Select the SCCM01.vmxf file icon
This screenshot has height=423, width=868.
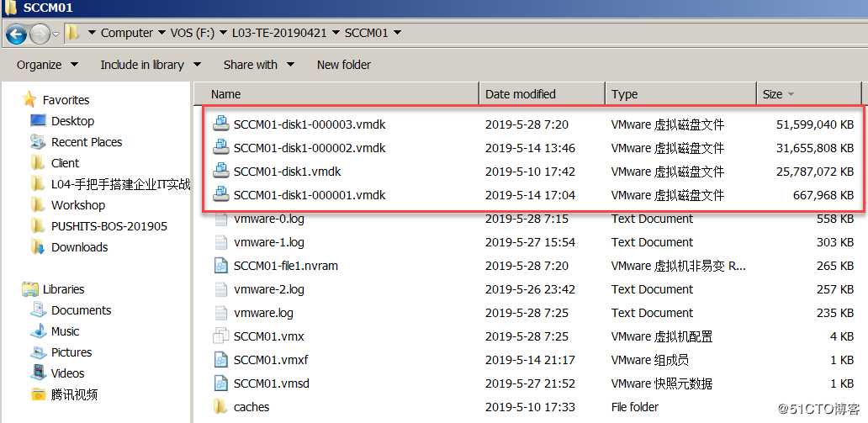coord(221,360)
